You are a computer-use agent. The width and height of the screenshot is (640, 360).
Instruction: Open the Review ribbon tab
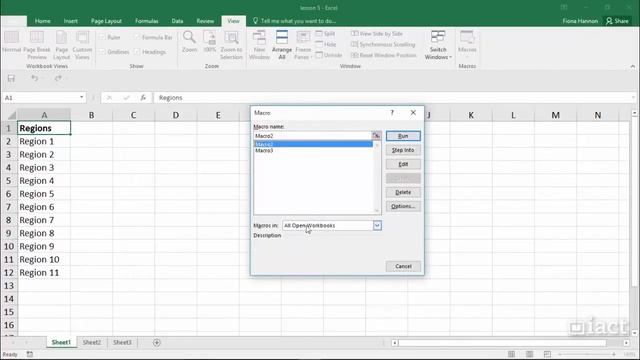tap(205, 21)
